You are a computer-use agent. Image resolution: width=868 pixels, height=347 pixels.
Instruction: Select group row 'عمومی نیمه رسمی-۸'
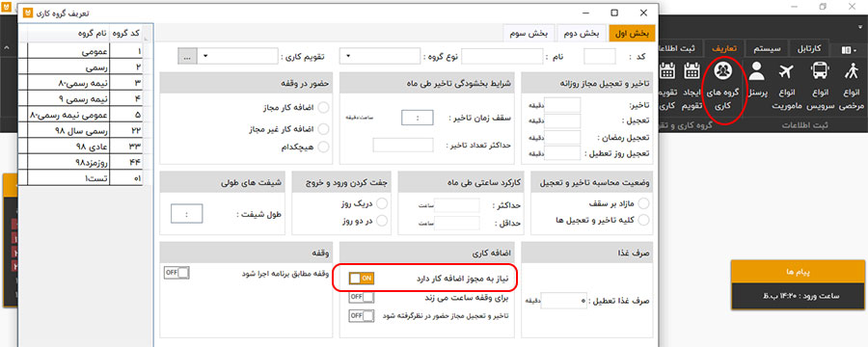(79, 115)
